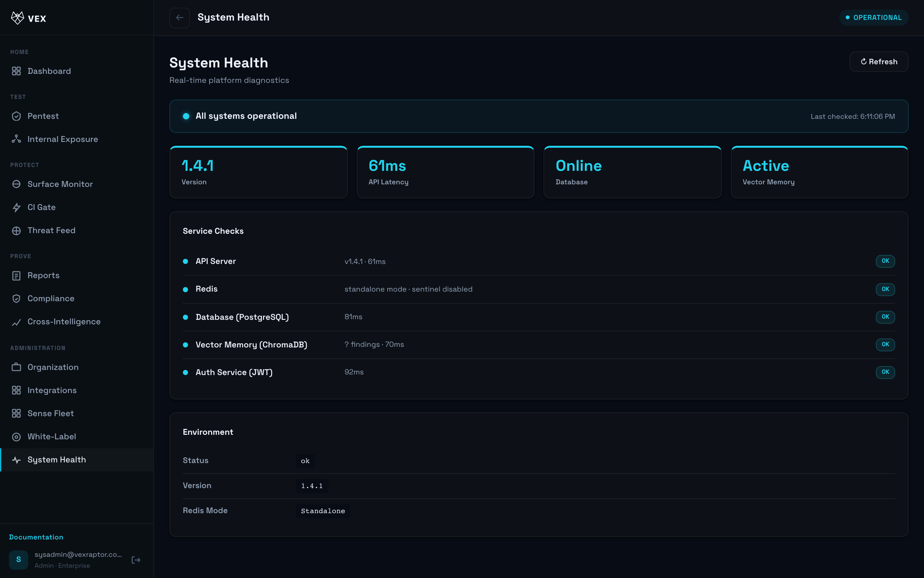Viewport: 924px width, 578px height.
Task: Click the API Server OK badge
Action: click(885, 261)
